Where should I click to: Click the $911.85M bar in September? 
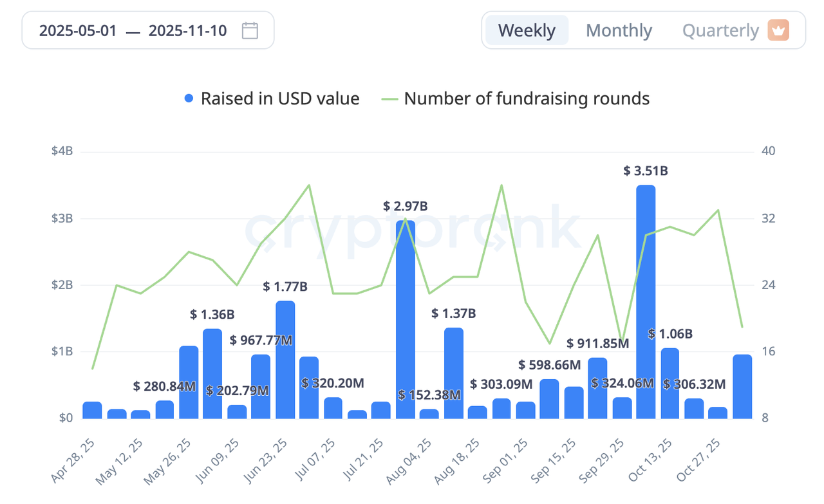(x=597, y=387)
